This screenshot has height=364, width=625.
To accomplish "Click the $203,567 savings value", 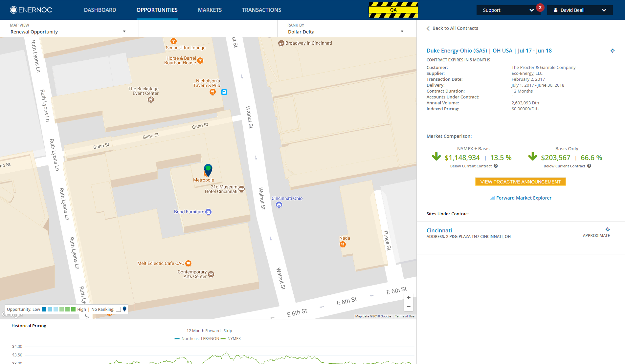I will tap(556, 158).
